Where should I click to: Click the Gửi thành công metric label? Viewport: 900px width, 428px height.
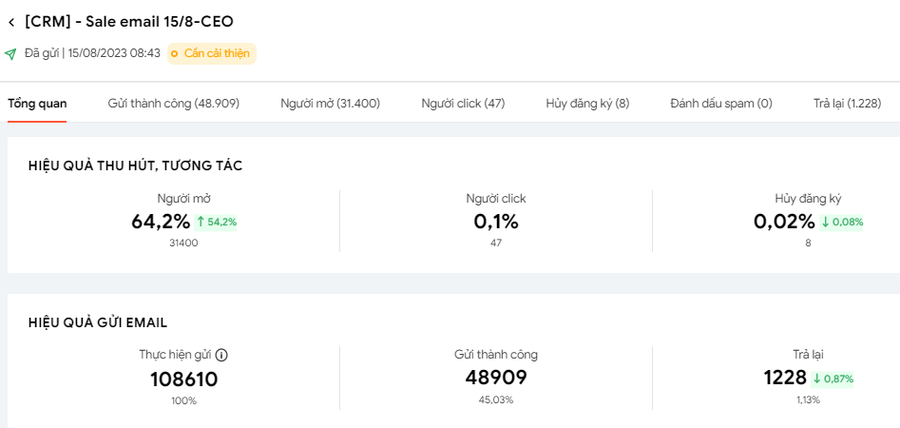point(496,355)
